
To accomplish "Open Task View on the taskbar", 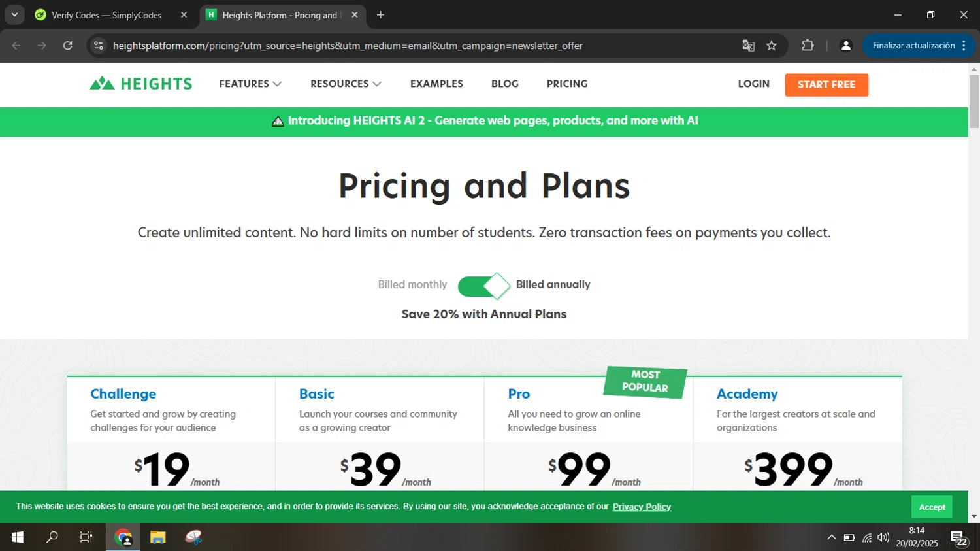I will pos(86,537).
